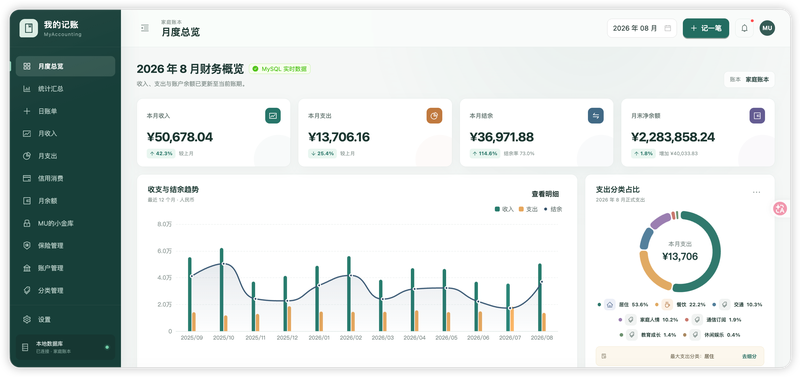Navigate to 月余额 in the sidebar
800x377 pixels.
click(65, 201)
